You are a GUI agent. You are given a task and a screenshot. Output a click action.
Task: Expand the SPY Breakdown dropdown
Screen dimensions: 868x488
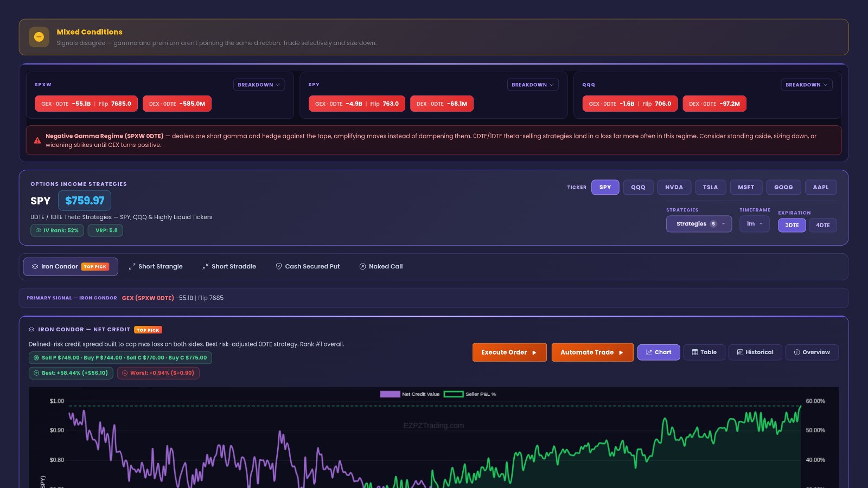pyautogui.click(x=533, y=85)
